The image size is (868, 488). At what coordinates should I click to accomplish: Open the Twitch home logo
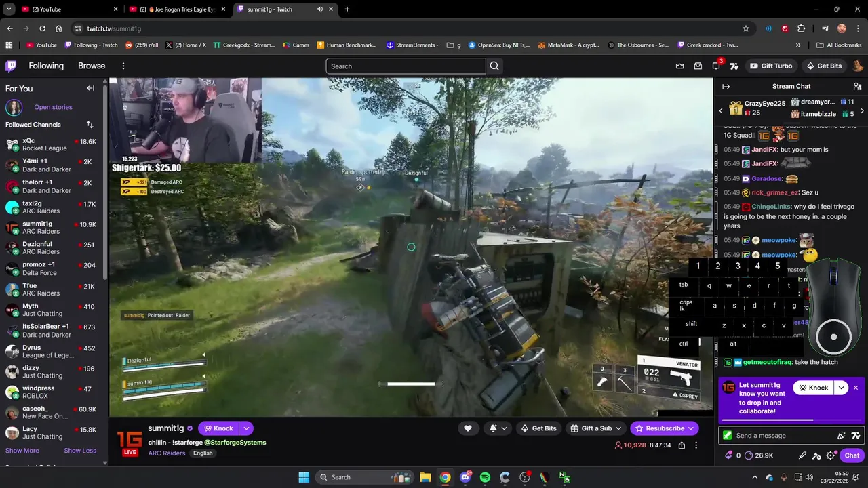(11, 66)
